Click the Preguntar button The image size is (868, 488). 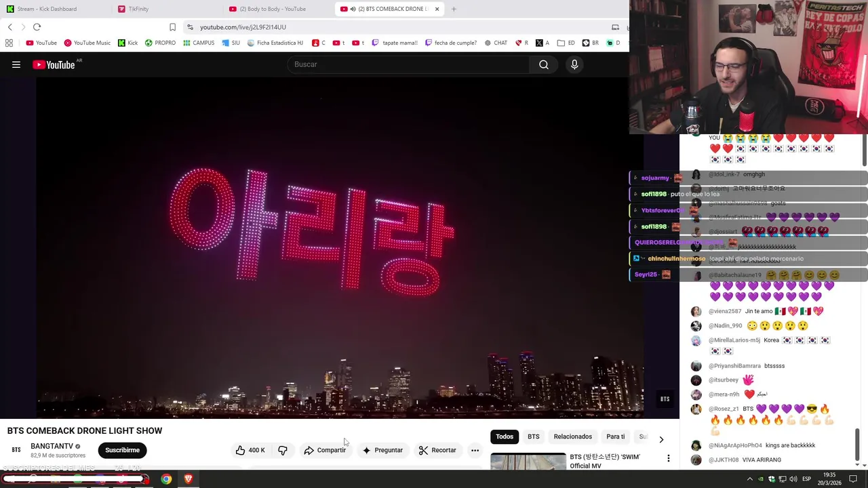382,450
